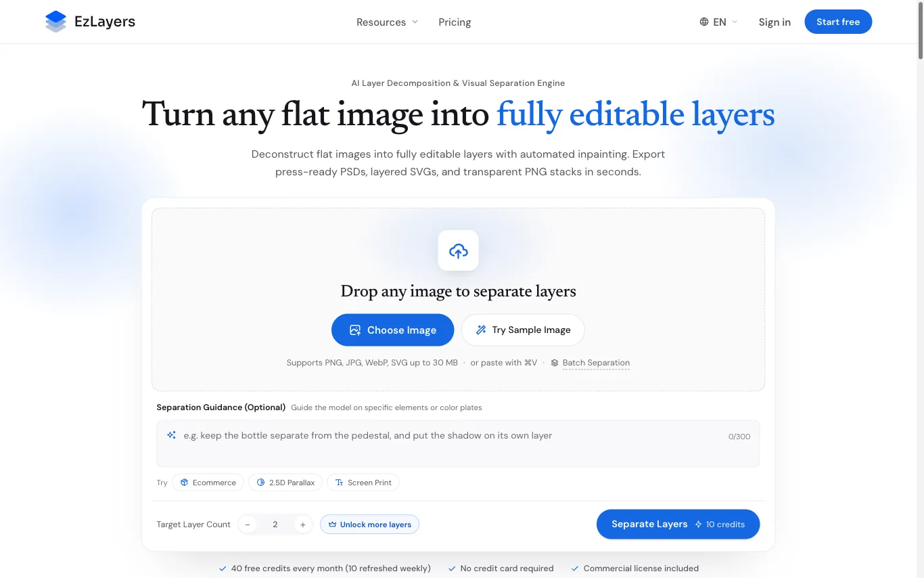Select the Screen Print preset chip
The height and width of the screenshot is (578, 924).
tap(363, 483)
